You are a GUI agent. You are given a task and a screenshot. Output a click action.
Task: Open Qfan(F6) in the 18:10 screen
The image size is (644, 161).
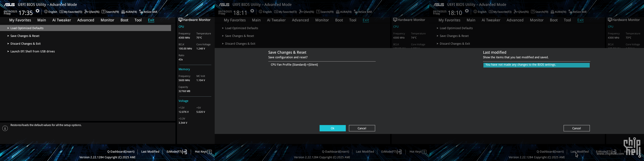pos(522,12)
